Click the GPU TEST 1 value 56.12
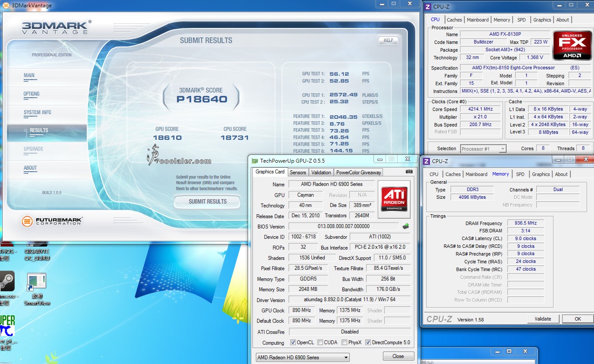Screen dimensions: 594x364 click(x=339, y=74)
